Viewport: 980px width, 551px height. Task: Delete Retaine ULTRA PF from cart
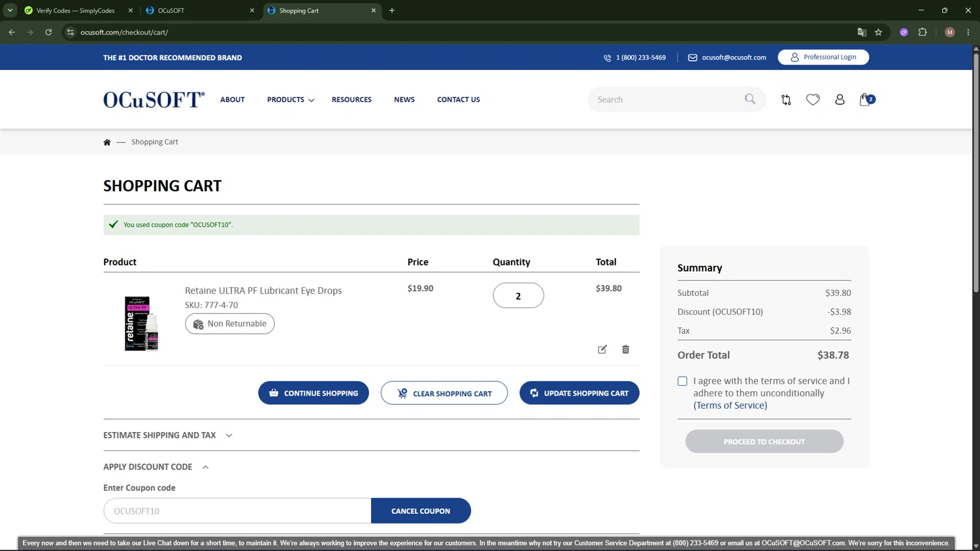click(x=625, y=349)
